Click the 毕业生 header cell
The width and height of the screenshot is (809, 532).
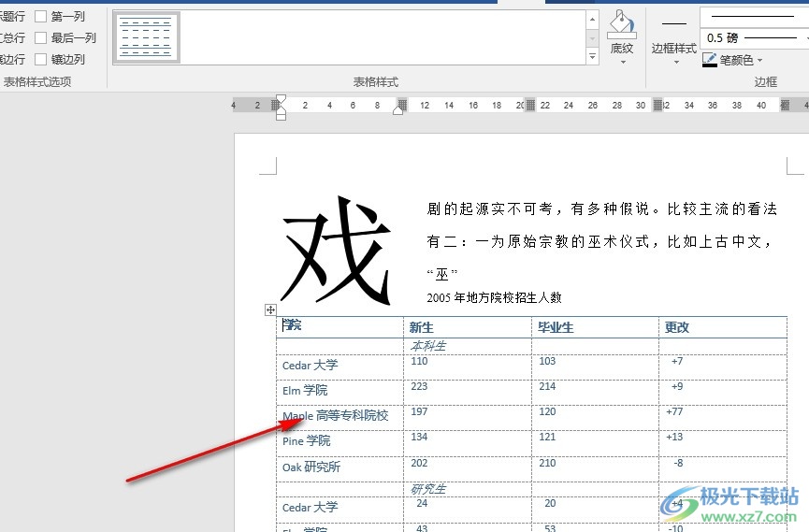[595, 327]
